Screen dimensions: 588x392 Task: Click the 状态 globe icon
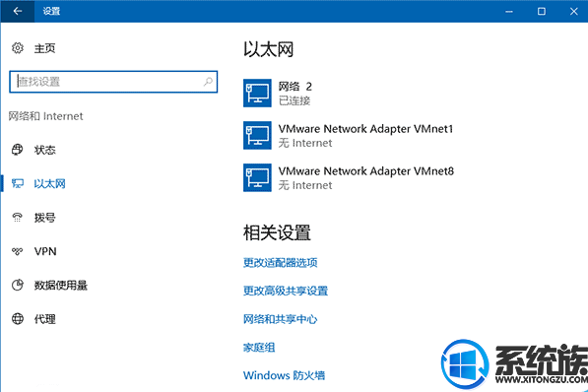[x=18, y=150]
